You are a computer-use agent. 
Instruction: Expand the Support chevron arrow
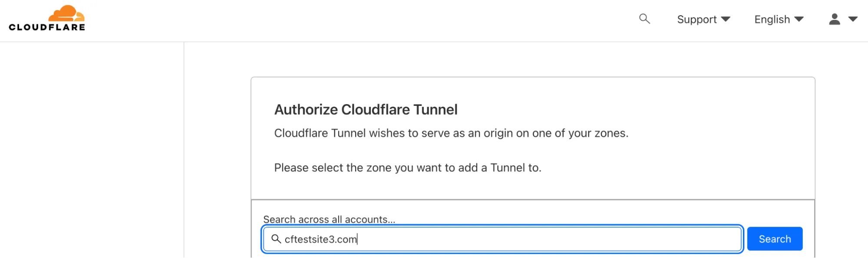(x=726, y=19)
